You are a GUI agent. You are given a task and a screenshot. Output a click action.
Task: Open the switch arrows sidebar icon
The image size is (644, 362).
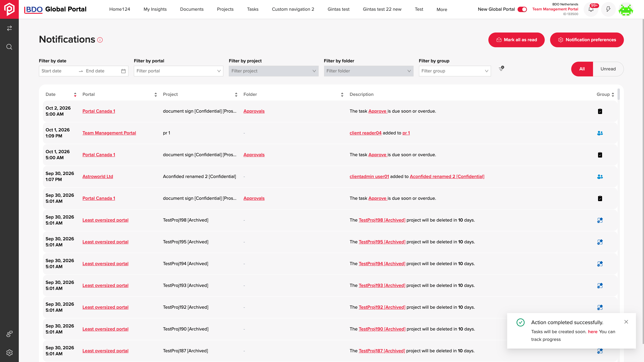pyautogui.click(x=9, y=28)
